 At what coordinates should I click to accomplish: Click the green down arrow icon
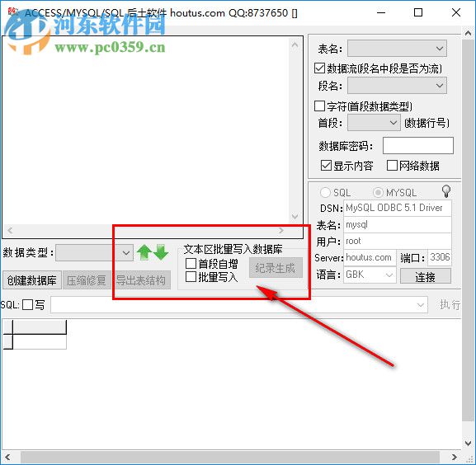(161, 252)
